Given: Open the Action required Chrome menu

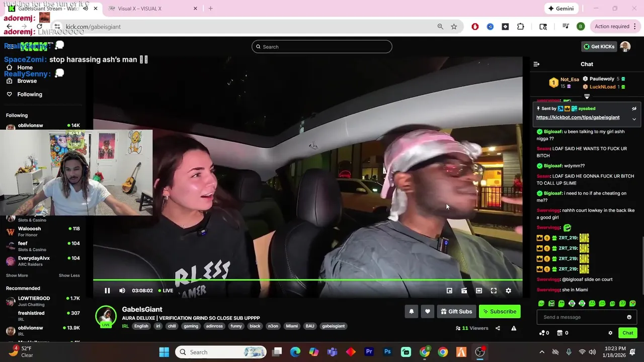Looking at the screenshot, I should click(x=616, y=27).
